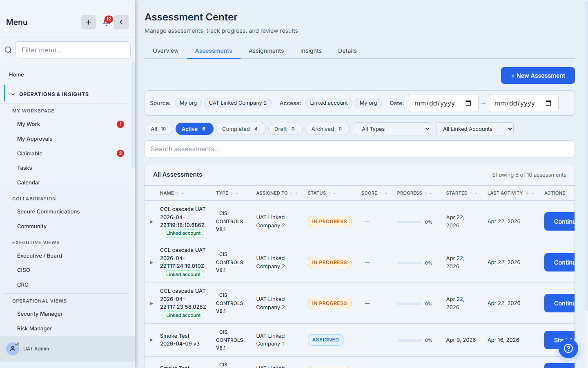Screen dimensions: 588x368
Task: Click progress bar of 22T17:24:19.010Z assessment
Action: (409, 263)
